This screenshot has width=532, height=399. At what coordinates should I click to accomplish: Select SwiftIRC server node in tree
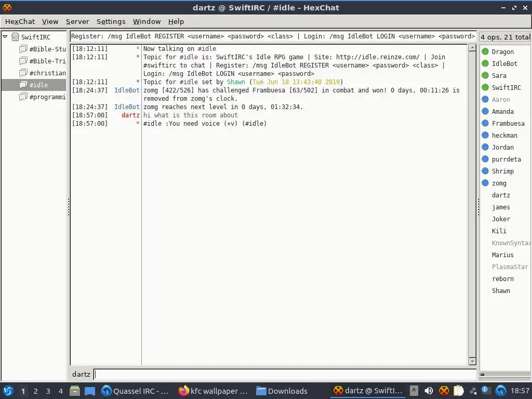click(x=35, y=37)
